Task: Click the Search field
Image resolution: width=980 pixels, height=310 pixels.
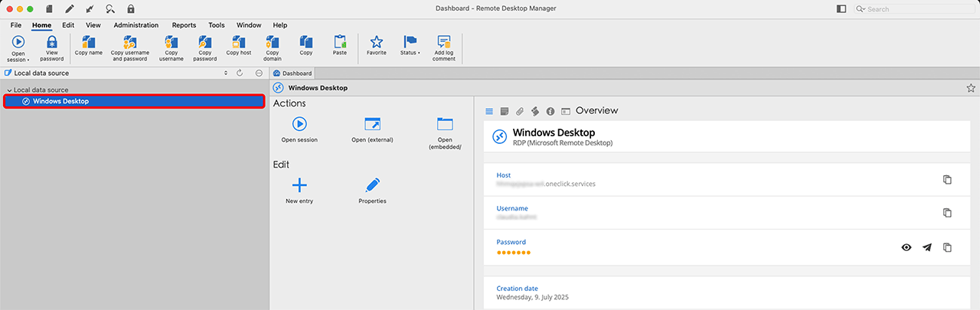Action: (x=919, y=9)
